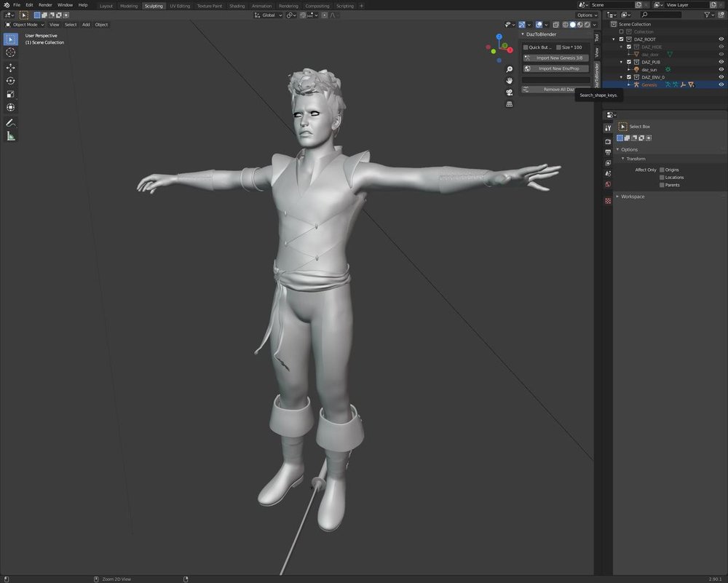The height and width of the screenshot is (583, 728).
Task: Tick the Quick But checkbox in DazToBlender
Action: (x=526, y=47)
